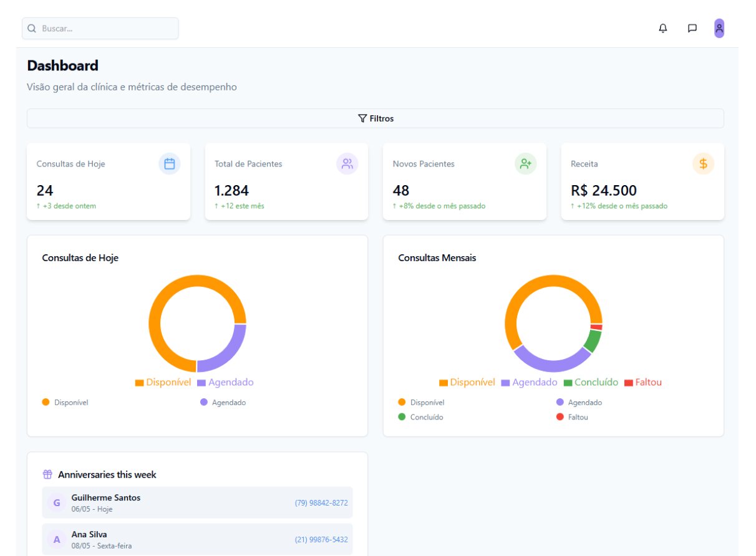The width and height of the screenshot is (756, 556).
Task: Click the calendar icon in Consultas de Hoje
Action: pos(169,164)
